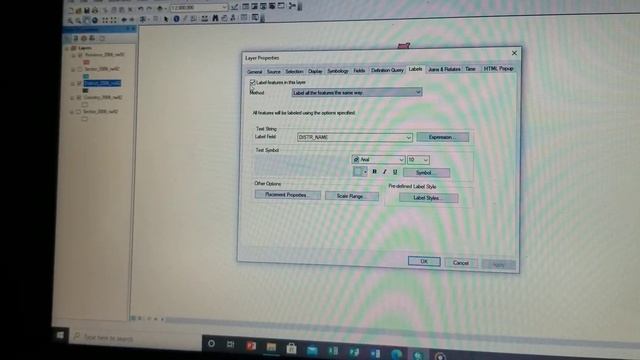Click the red symbol swatch under first layer
Screen dimensions: 640x360
[86, 62]
